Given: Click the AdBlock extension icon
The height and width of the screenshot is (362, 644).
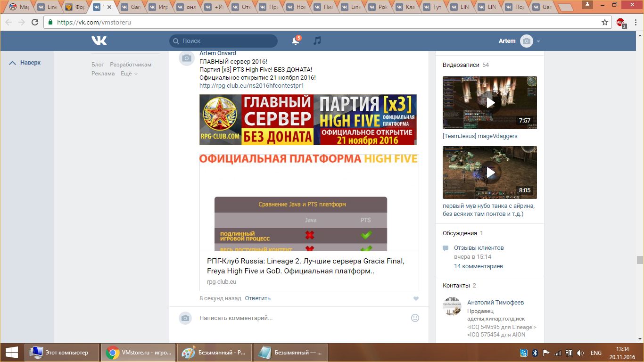Looking at the screenshot, I should click(x=621, y=22).
